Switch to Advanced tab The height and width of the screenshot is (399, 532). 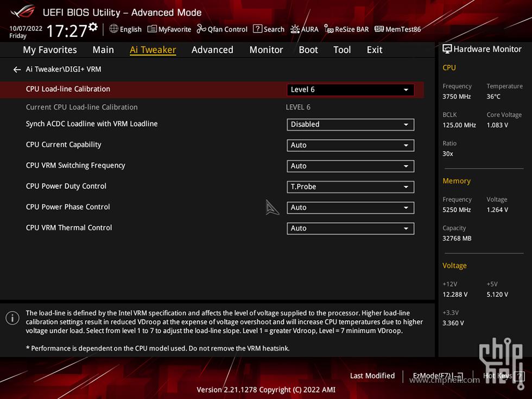pyautogui.click(x=212, y=50)
